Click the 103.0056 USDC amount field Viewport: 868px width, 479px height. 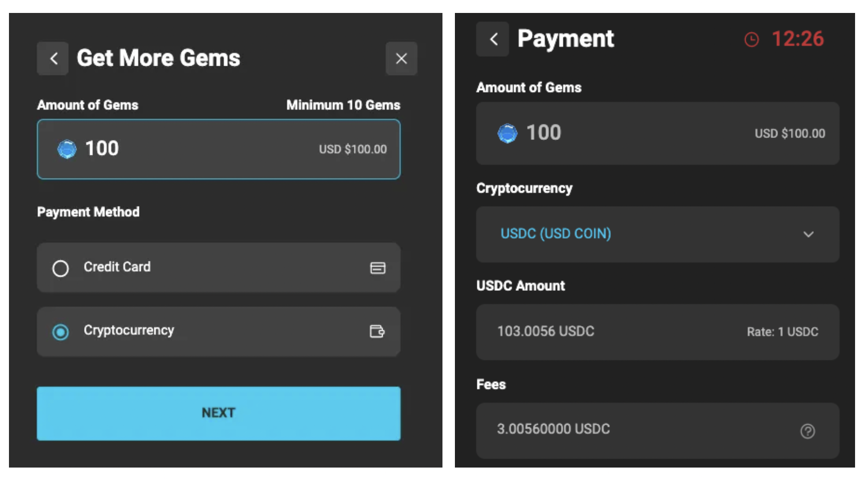pos(545,331)
